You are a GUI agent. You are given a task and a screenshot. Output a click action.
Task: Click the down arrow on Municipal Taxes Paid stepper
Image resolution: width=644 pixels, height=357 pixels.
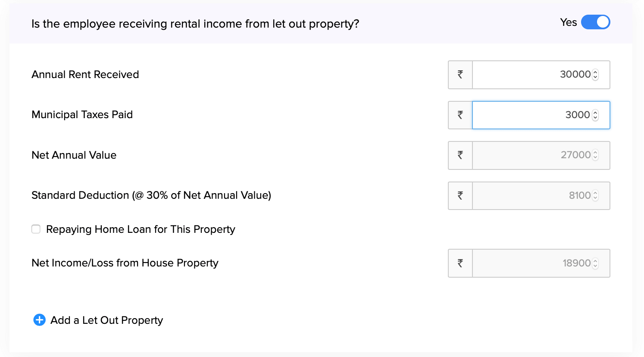pos(595,117)
